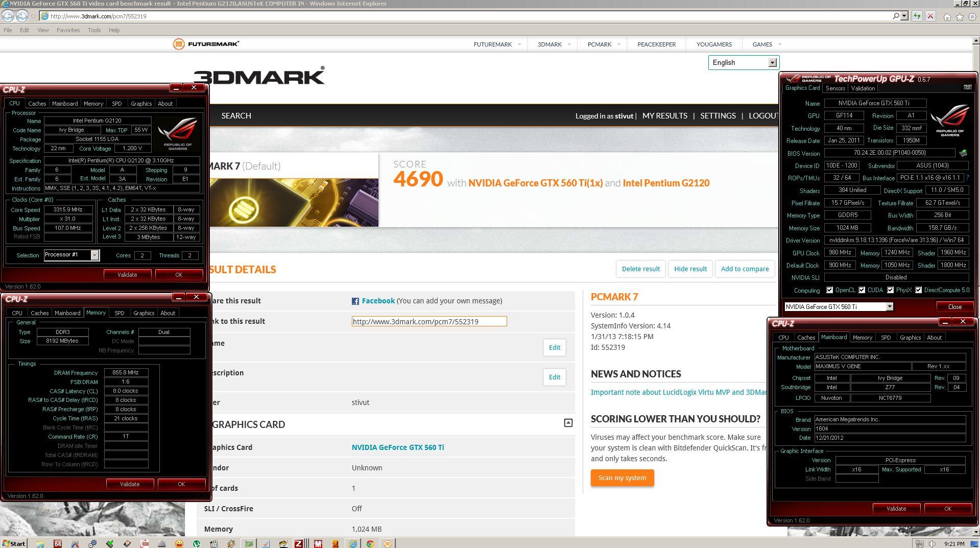
Task: Click the Facebook share icon
Action: click(355, 301)
